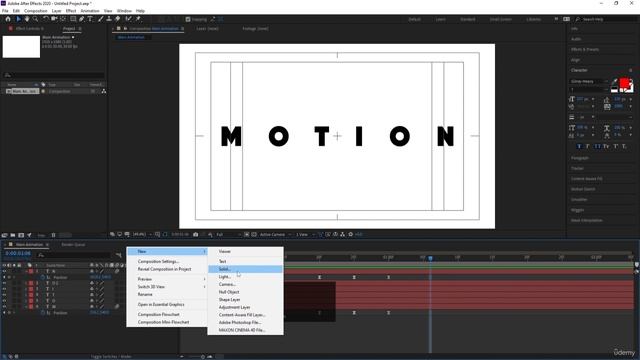Image resolution: width=640 pixels, height=360 pixels.
Task: Select the Roto Brush tool
Action: (x=129, y=19)
